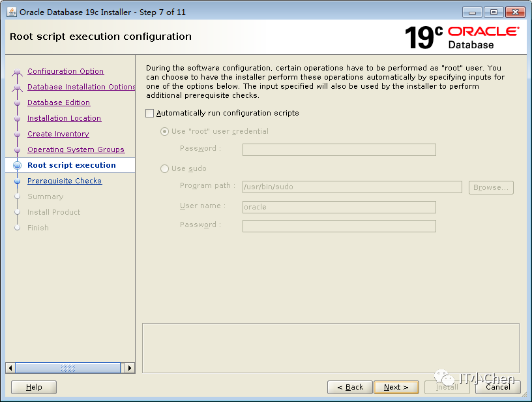
Task: Click the Program path field with /usr/bin/sudo
Action: tap(352, 187)
